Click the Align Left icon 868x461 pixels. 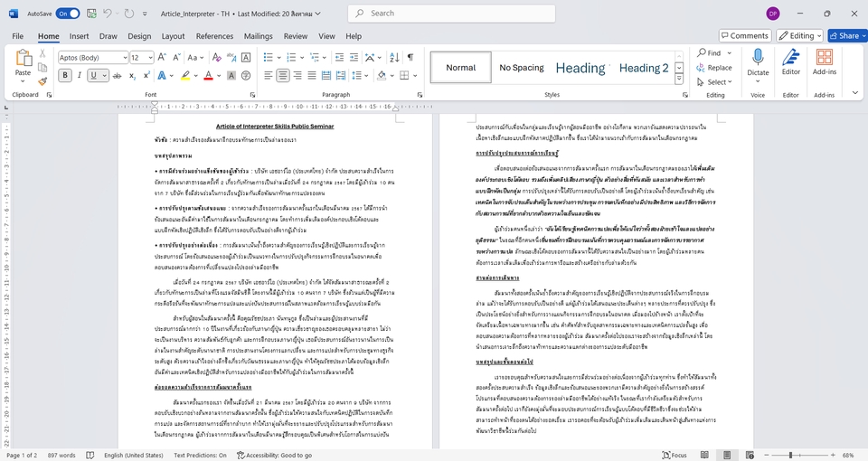tap(269, 76)
